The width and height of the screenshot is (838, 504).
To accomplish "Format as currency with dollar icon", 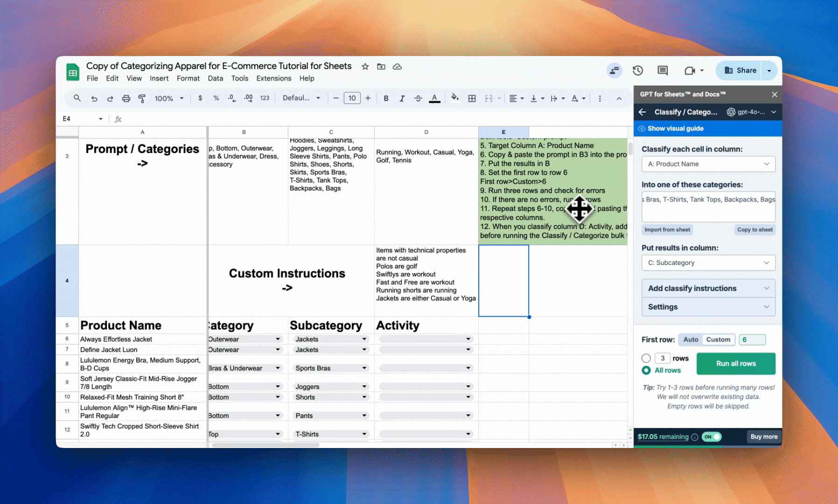I will pyautogui.click(x=200, y=98).
